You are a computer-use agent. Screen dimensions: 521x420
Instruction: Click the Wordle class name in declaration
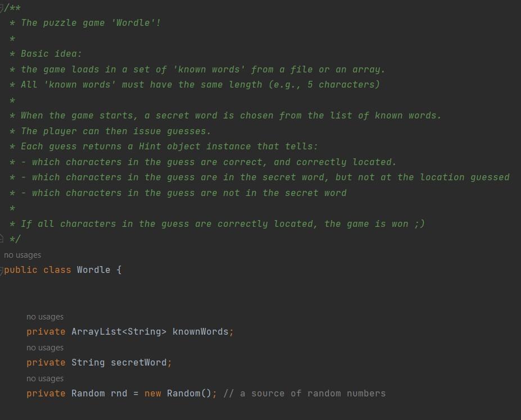coord(93,270)
